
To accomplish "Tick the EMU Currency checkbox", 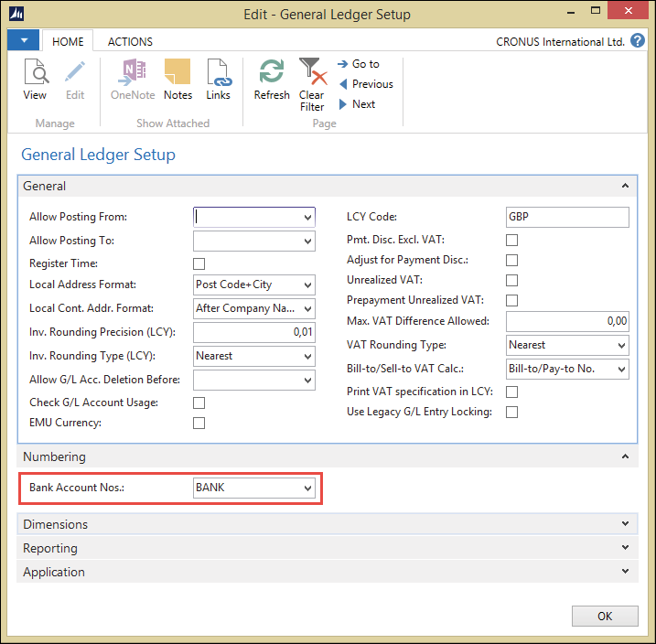I will (x=199, y=424).
